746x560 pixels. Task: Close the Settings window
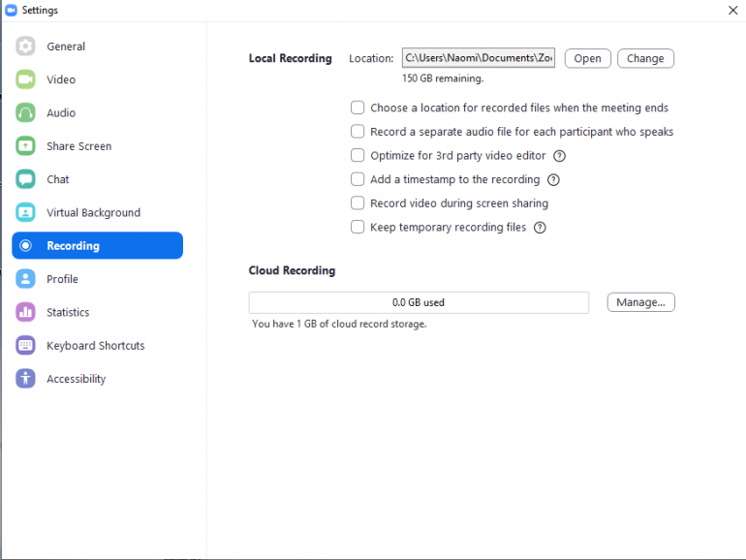pyautogui.click(x=732, y=10)
